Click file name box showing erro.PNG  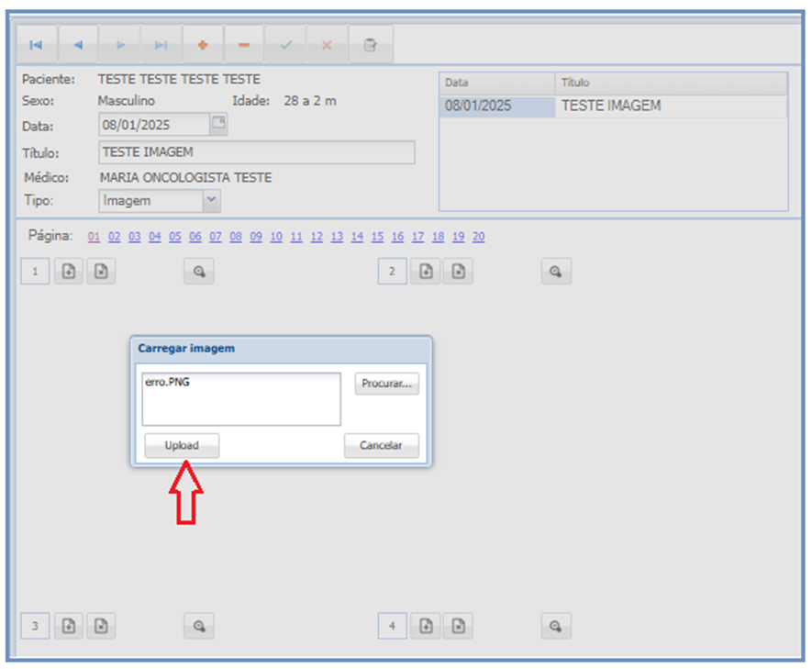click(241, 399)
